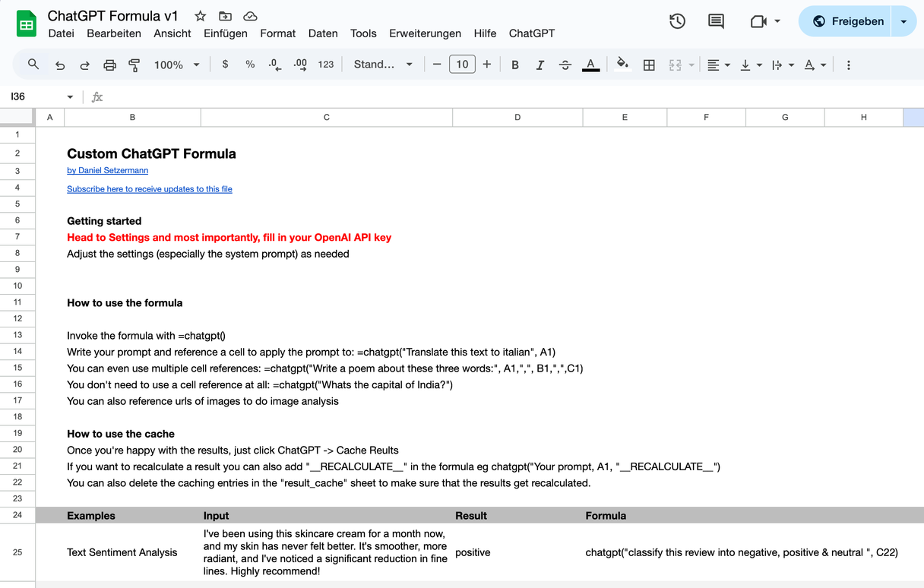The width and height of the screenshot is (924, 588).
Task: Search the menus magnifier icon
Action: [33, 65]
